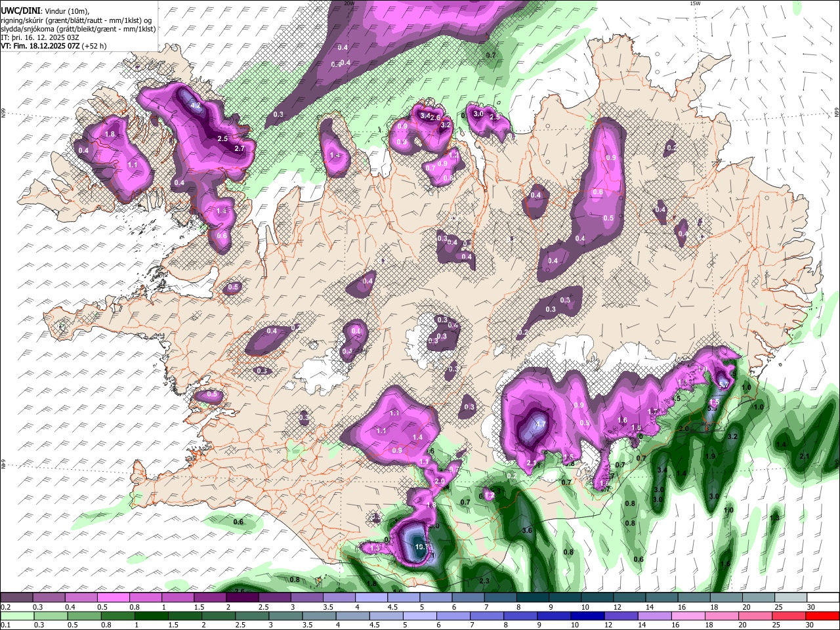Screen dimensions: 840x630
Task: Click the 'VT: Fim. 18.12.2025 07Z' valid time
Action: coord(41,46)
